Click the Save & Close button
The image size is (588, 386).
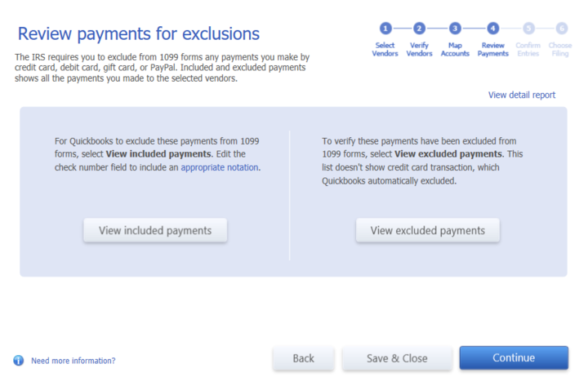click(397, 358)
